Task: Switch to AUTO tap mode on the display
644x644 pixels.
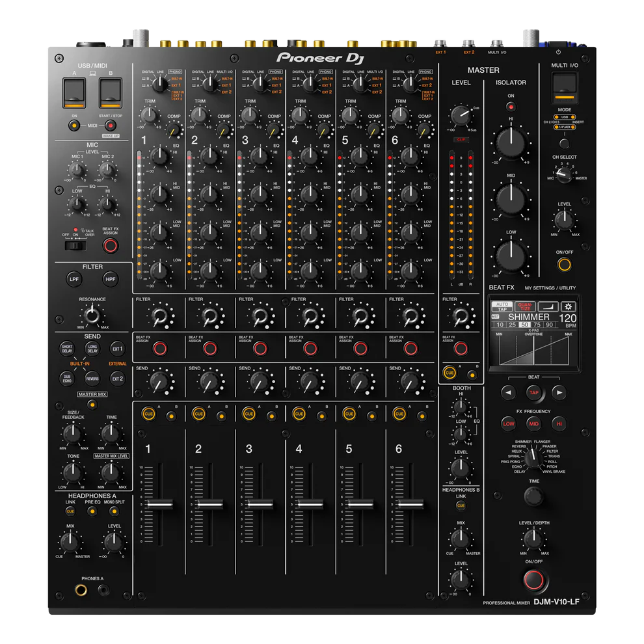Action: [x=502, y=304]
